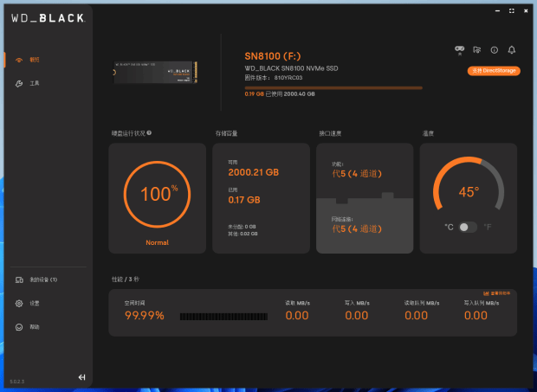This screenshot has width=537, height=392.
Task: Click the folder icon in header
Action: coord(476,50)
